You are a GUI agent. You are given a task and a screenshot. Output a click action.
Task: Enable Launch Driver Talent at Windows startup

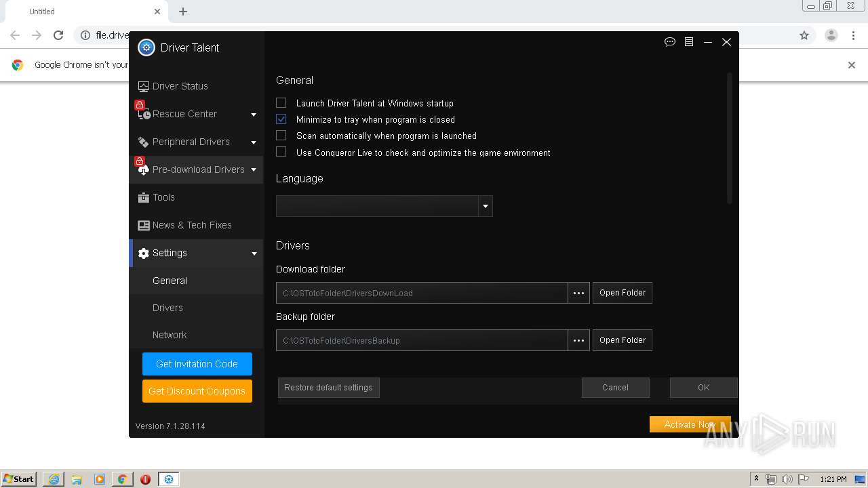[x=281, y=103]
